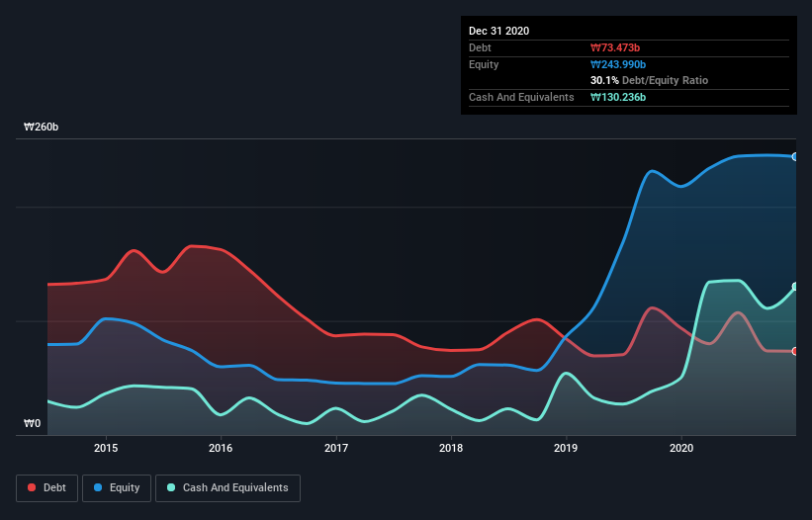Click the 2018 x-axis label
This screenshot has height=520, width=812.
tap(451, 448)
